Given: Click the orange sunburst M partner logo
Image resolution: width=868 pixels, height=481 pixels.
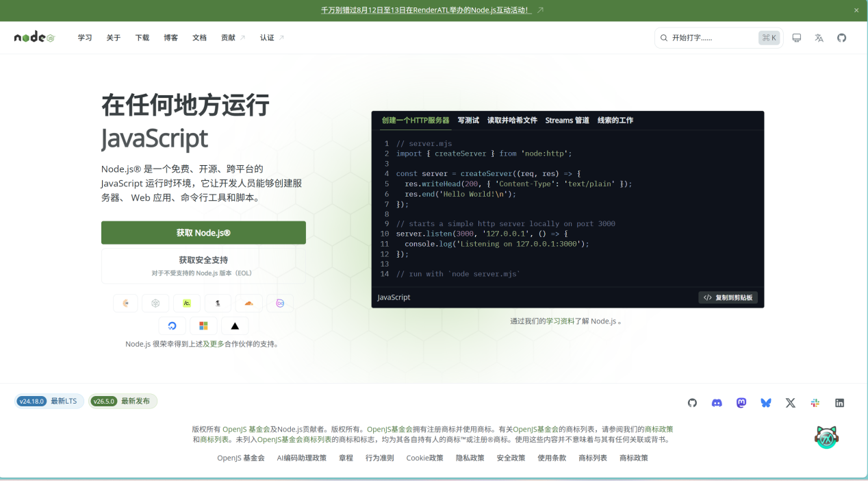Looking at the screenshot, I should (x=125, y=303).
